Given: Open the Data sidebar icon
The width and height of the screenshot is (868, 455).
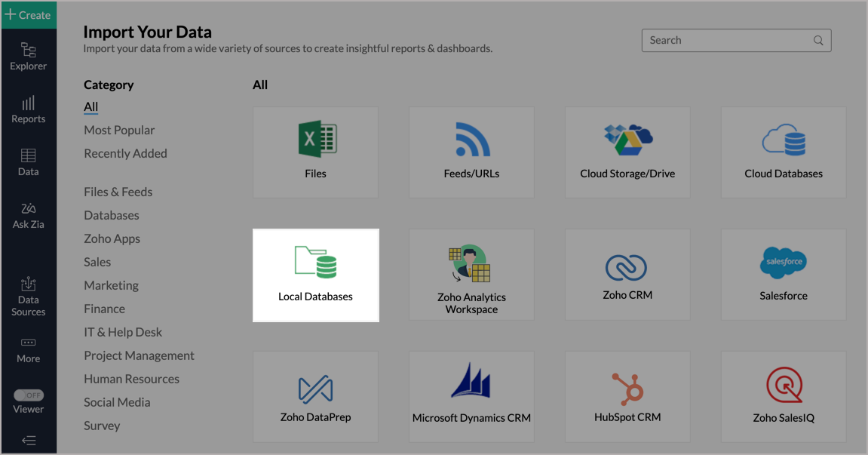Looking at the screenshot, I should [28, 162].
